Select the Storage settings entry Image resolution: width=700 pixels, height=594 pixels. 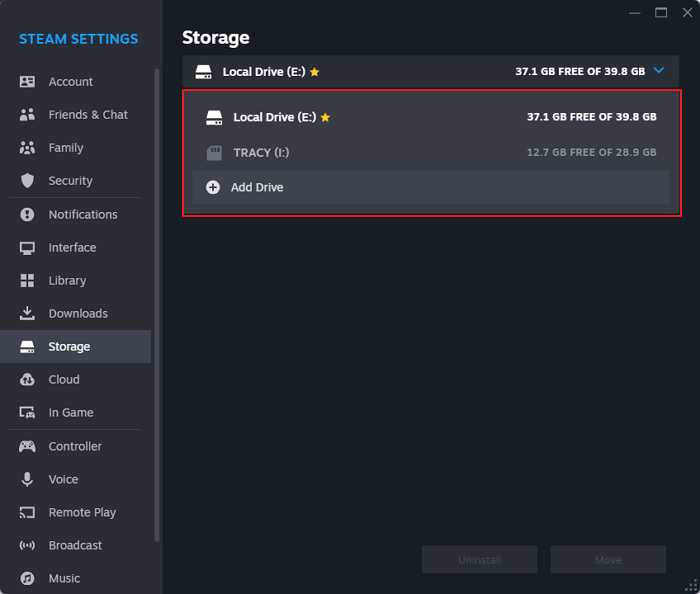pos(75,347)
